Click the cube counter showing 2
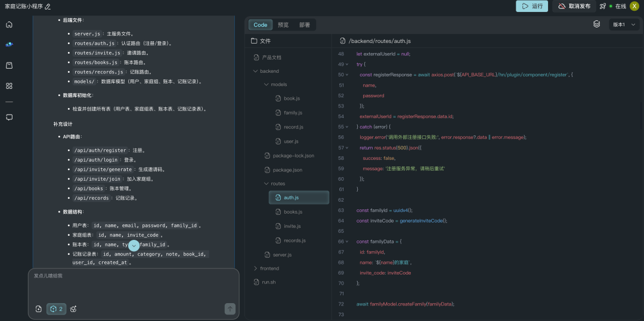This screenshot has height=321, width=644. click(56, 308)
